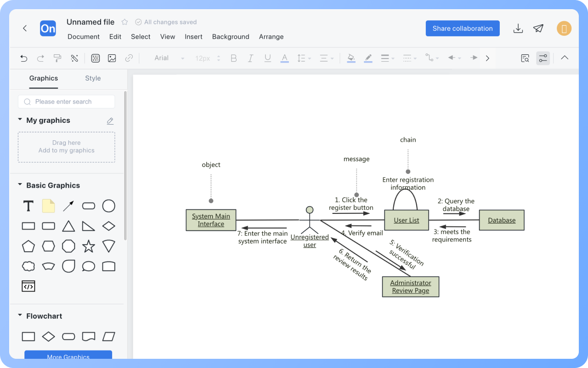
Task: Select the yellow note shape
Action: click(48, 206)
